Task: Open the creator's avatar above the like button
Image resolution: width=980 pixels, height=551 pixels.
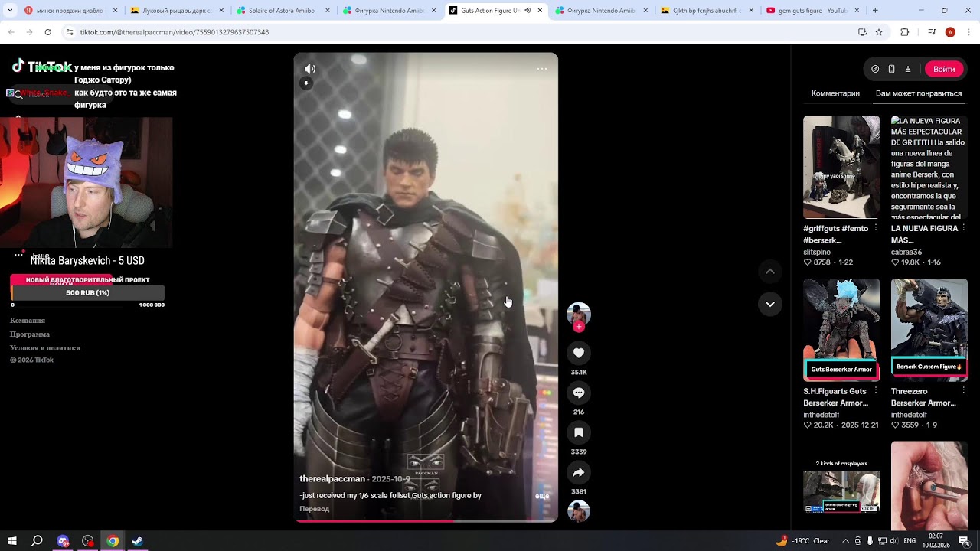Action: 579,313
